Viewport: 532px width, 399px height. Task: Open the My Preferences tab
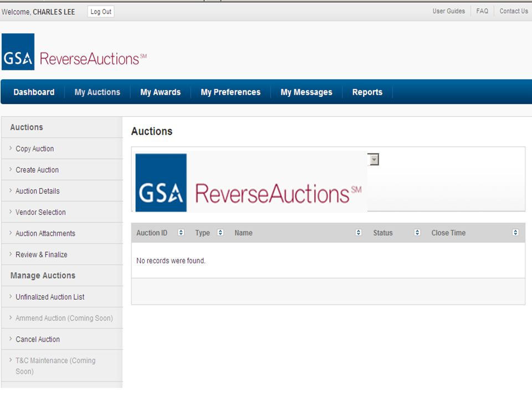point(231,92)
